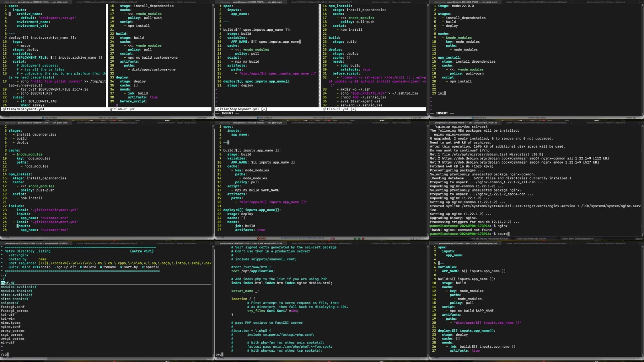Click the 'app_name: "customer-two"' line
Screen dimensions: 644x362
[44, 230]
